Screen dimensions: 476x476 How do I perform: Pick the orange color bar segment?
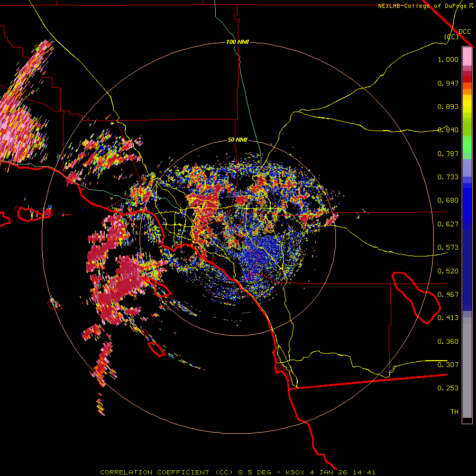pos(467,91)
